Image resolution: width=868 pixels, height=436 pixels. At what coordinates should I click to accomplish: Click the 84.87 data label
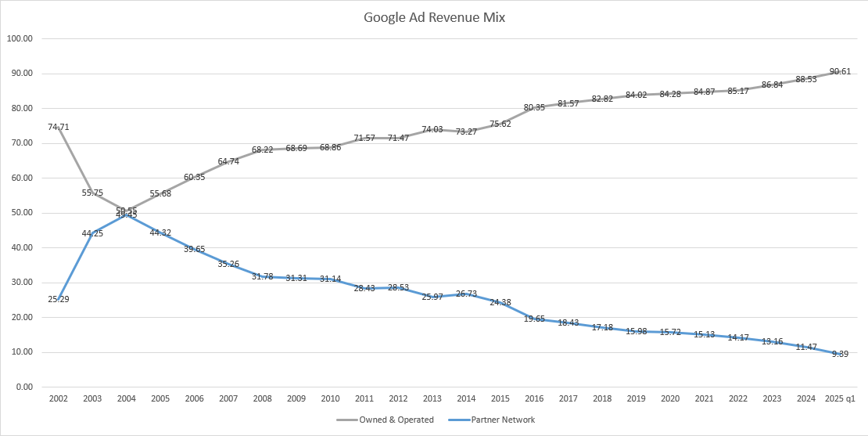pyautogui.click(x=704, y=92)
